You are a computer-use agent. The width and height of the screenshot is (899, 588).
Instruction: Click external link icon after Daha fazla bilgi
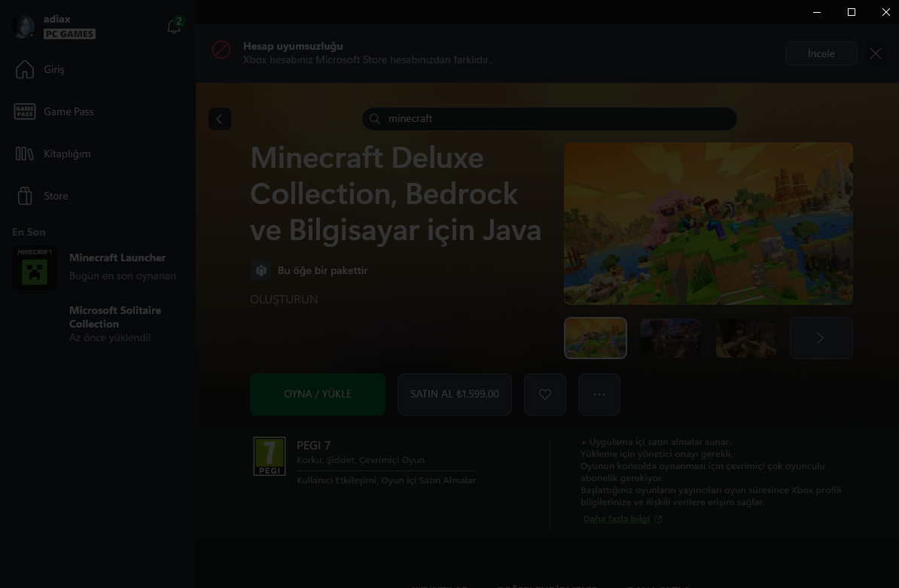point(658,519)
